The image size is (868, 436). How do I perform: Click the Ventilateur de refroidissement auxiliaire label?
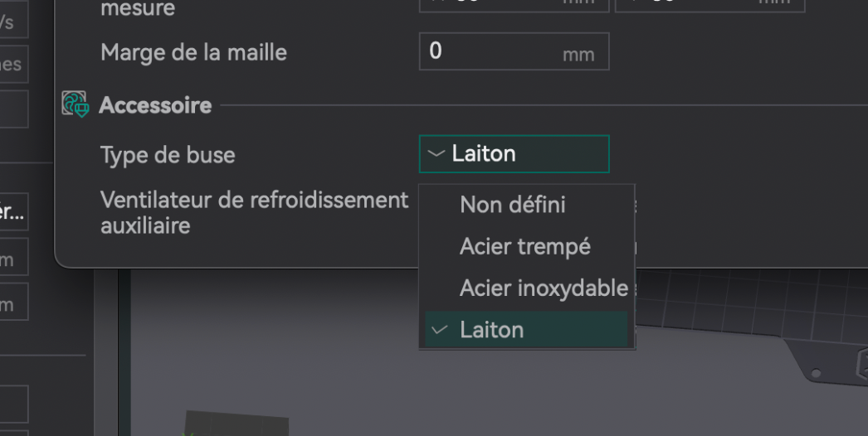click(255, 212)
